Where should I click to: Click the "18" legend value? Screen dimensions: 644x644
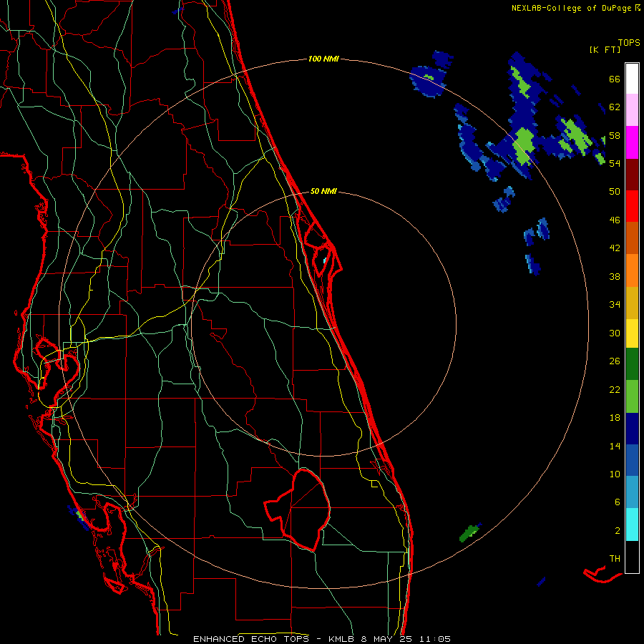[x=615, y=418]
